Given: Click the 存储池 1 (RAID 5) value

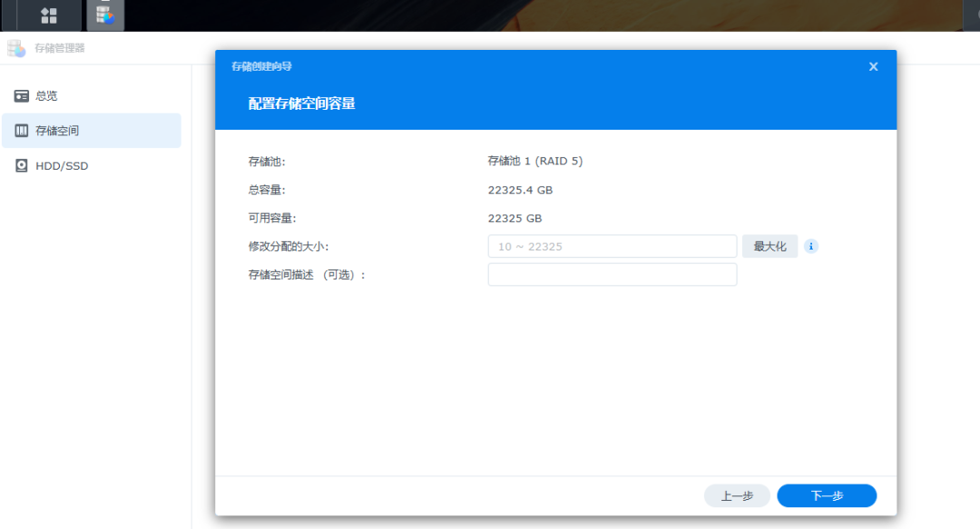Looking at the screenshot, I should coord(535,162).
